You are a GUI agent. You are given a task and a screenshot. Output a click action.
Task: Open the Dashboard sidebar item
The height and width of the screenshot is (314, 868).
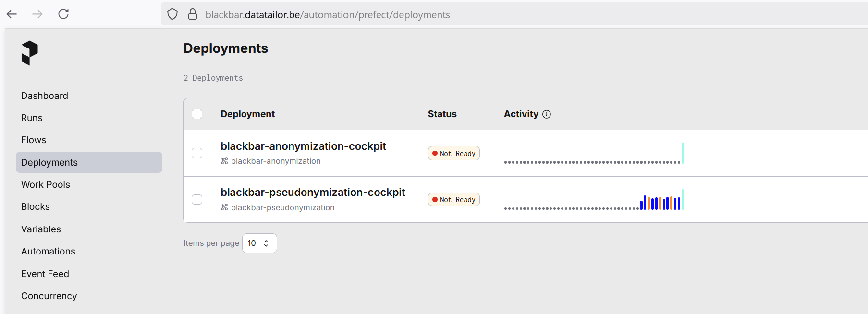[x=45, y=96]
